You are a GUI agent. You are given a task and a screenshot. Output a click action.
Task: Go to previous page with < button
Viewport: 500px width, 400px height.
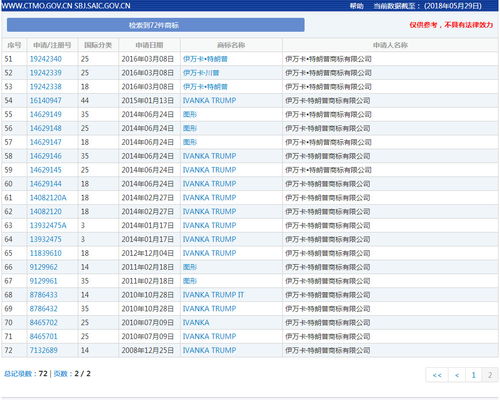(x=457, y=375)
